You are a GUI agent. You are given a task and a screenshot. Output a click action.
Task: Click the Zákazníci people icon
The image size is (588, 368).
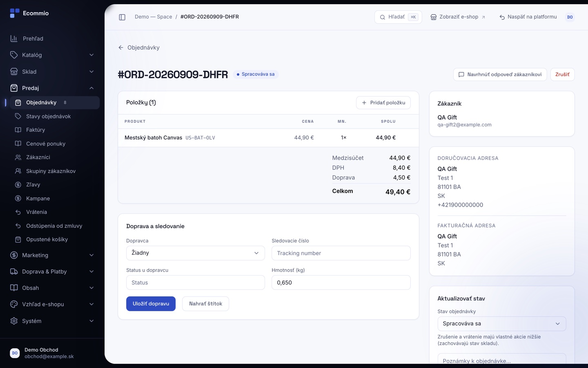[18, 157]
